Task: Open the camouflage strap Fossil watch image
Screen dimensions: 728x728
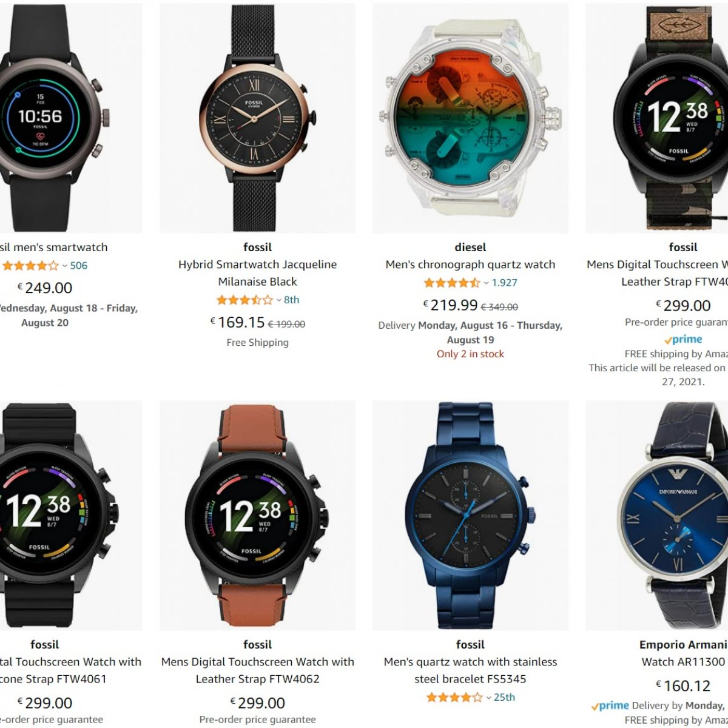Action: click(657, 118)
